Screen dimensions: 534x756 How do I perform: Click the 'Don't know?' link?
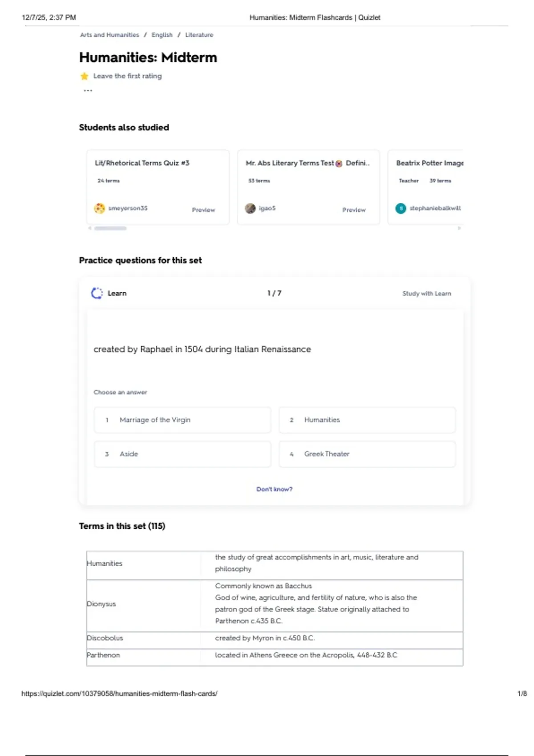(x=274, y=489)
